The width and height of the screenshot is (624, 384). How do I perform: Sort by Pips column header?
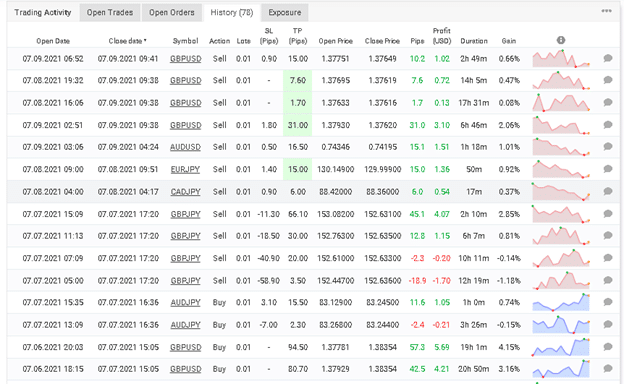pyautogui.click(x=417, y=41)
